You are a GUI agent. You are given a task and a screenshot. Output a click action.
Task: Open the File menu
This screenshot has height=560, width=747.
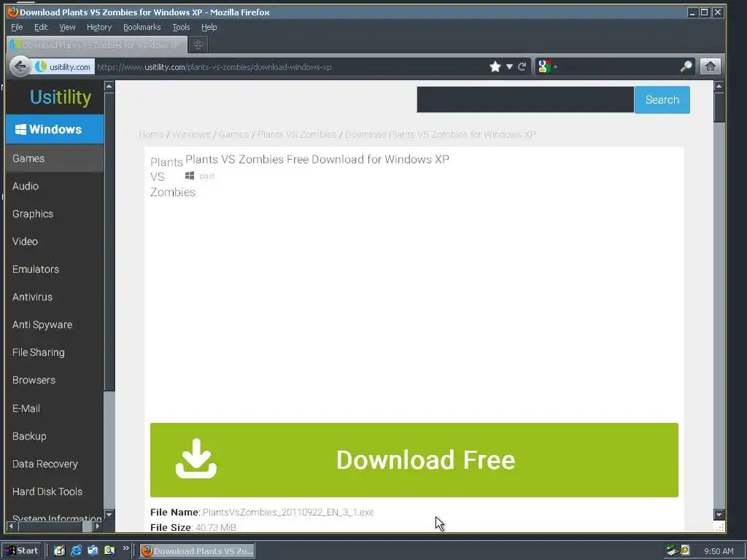tap(17, 27)
